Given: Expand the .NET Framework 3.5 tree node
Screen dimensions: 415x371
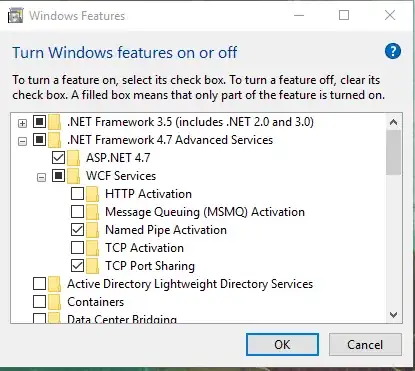Looking at the screenshot, I should (22, 123).
